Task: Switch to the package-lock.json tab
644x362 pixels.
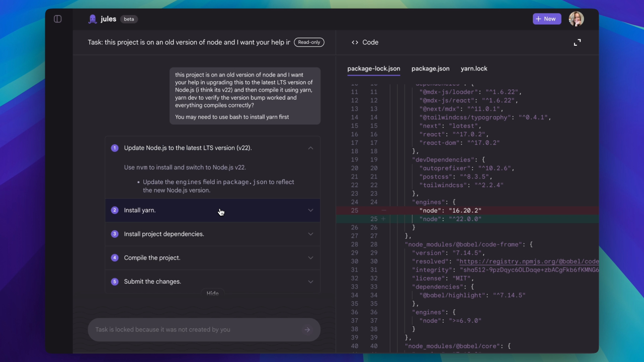Action: click(374, 69)
